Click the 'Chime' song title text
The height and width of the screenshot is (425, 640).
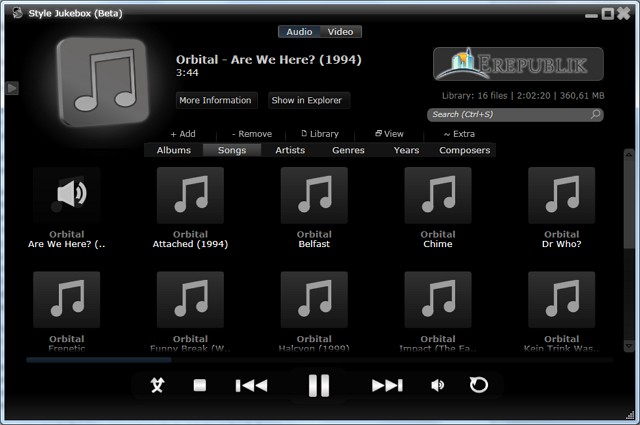click(x=438, y=244)
